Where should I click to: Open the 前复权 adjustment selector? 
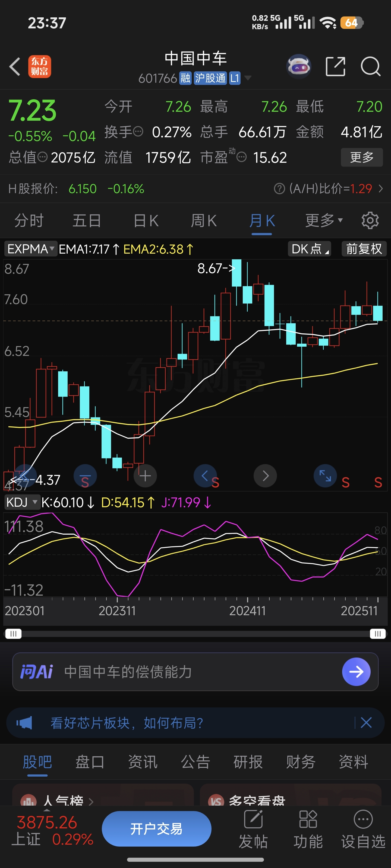click(x=364, y=249)
